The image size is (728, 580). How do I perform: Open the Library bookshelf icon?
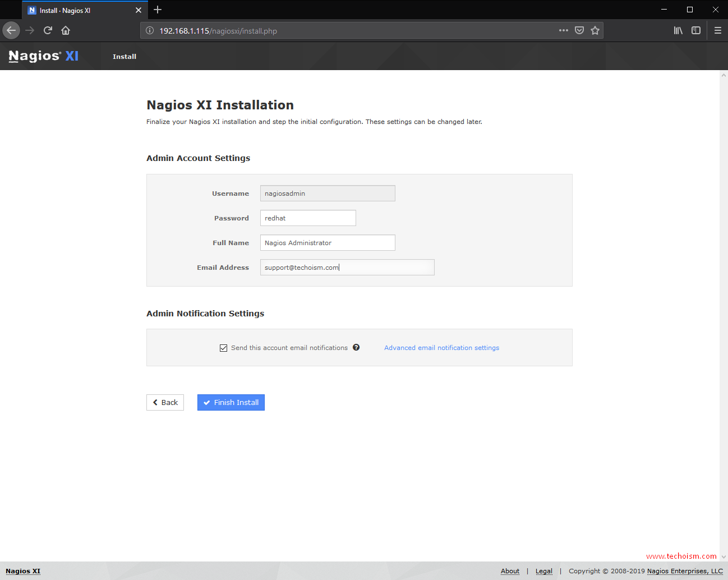tap(678, 30)
